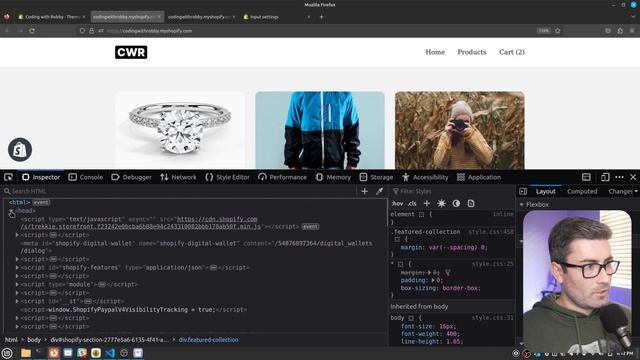The image size is (640, 360).
Task: Open the photographer in cornfield product image
Action: [460, 130]
